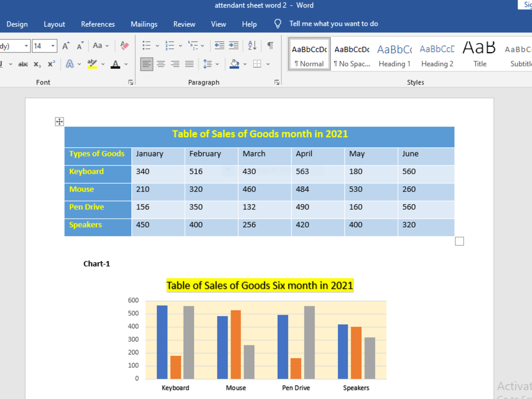Click the table resize handle
Viewport: 532px width, 399px height.
[460, 241]
